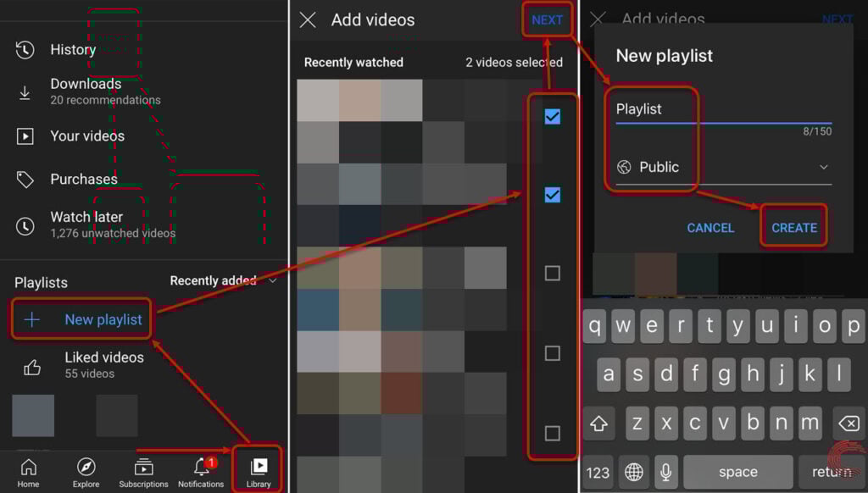This screenshot has height=493, width=868.
Task: Switch to 123 numeric keyboard
Action: [598, 473]
